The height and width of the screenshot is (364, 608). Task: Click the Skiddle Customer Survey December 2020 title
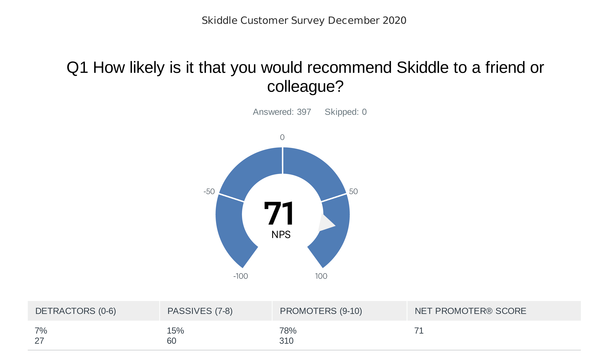coord(304,20)
